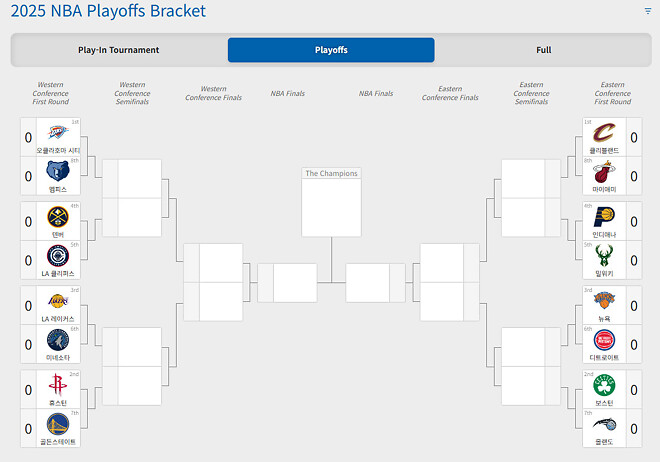This screenshot has height=462, width=660.
Task: Select the Memphis Grizzlies logo
Action: click(x=57, y=172)
